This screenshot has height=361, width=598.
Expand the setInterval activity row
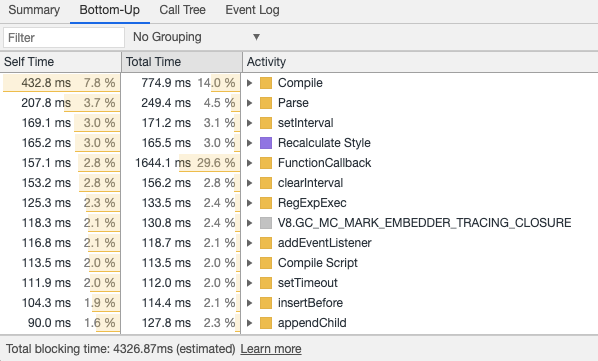(249, 123)
